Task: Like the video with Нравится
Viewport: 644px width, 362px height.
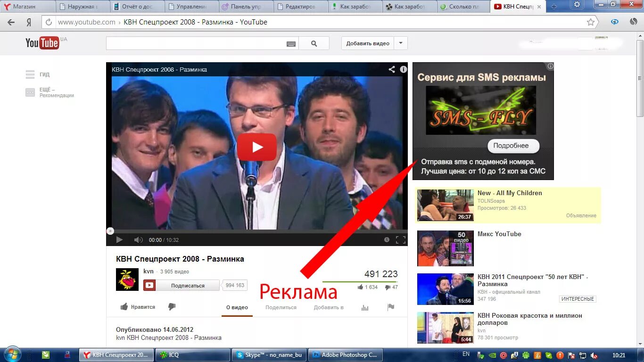Action: coord(138,307)
